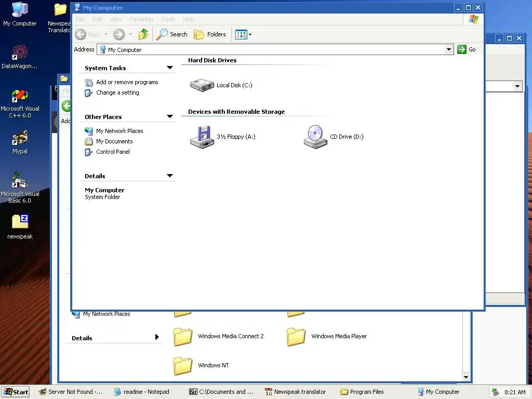Click Change a setting link

[x=117, y=92]
